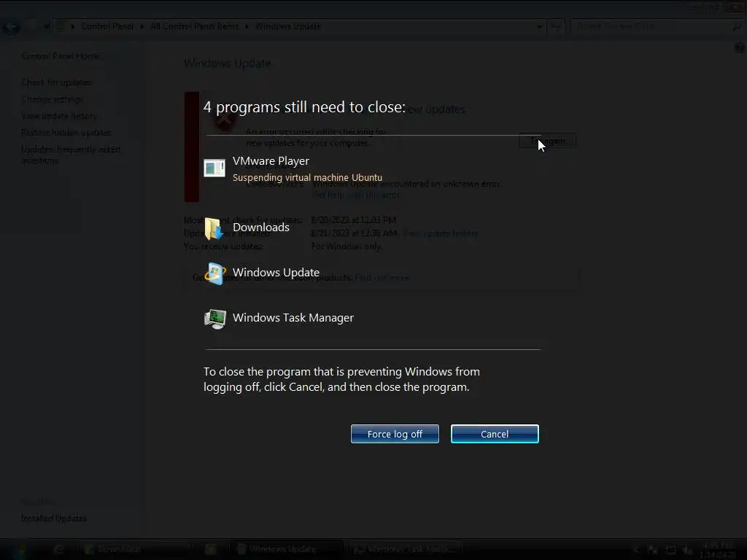The width and height of the screenshot is (747, 560).
Task: Click the help question mark icon
Action: pos(739,47)
